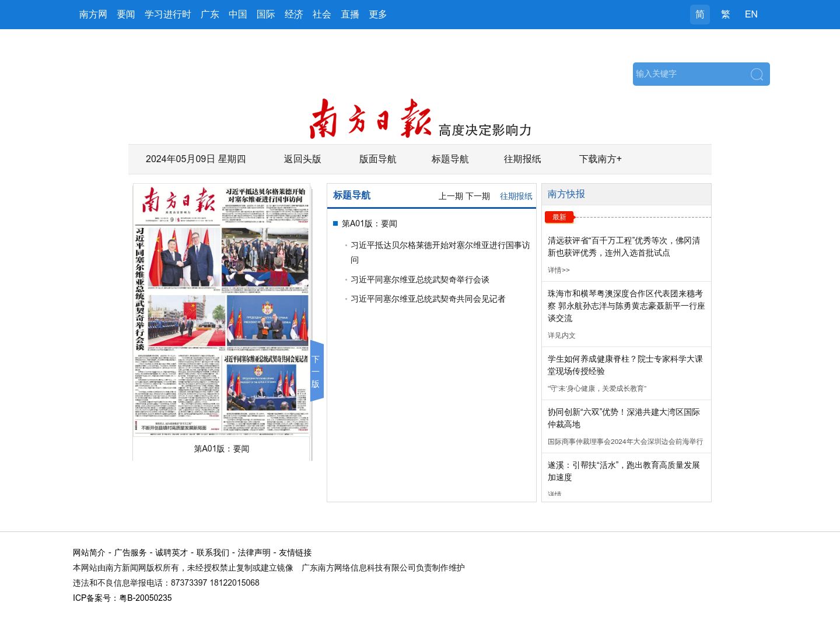Viewport: 840px width, 630px height.
Task: Click 详见内文 under the 珠海 news item
Action: 562,335
